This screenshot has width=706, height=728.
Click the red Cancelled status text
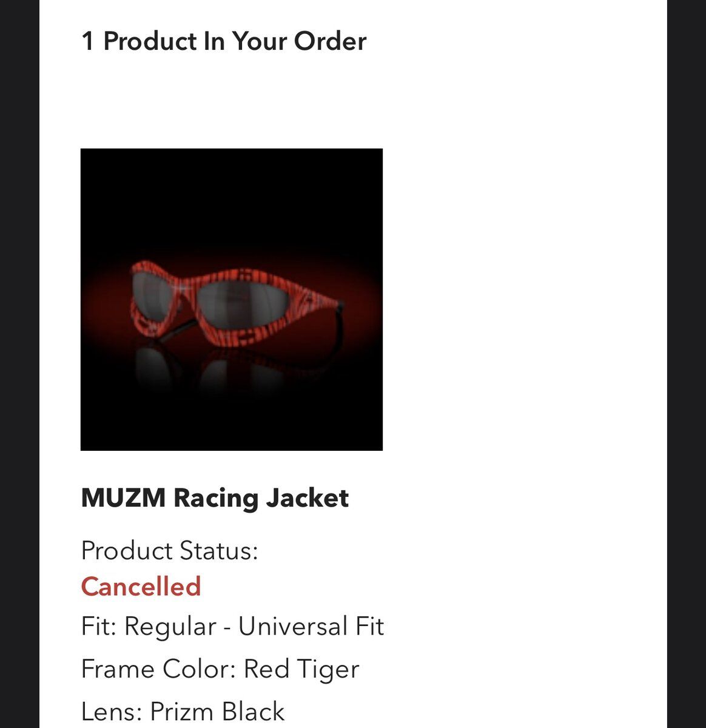141,587
